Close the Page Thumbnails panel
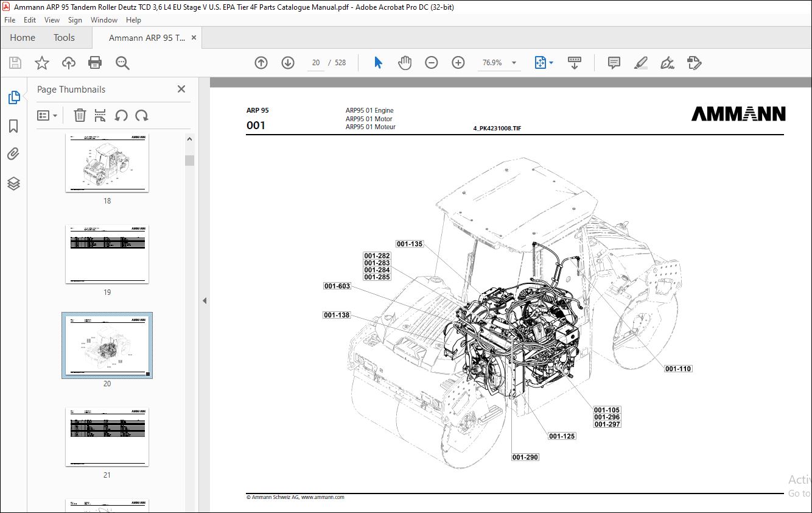The height and width of the screenshot is (513, 812). pos(181,89)
